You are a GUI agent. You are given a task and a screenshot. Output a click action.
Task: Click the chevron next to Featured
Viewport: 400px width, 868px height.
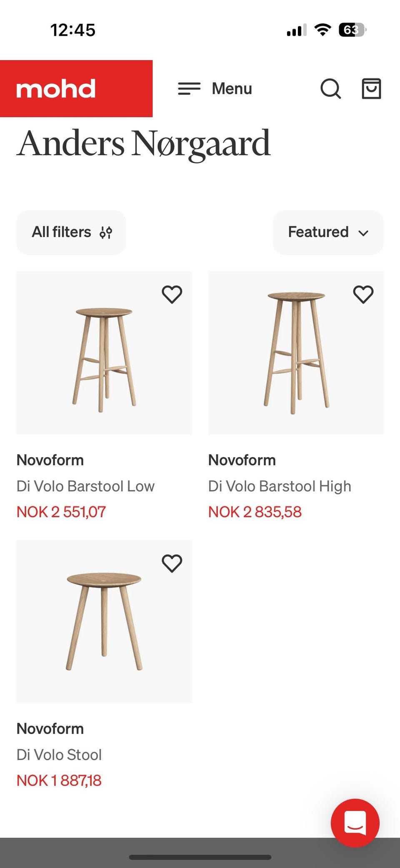pos(363,233)
